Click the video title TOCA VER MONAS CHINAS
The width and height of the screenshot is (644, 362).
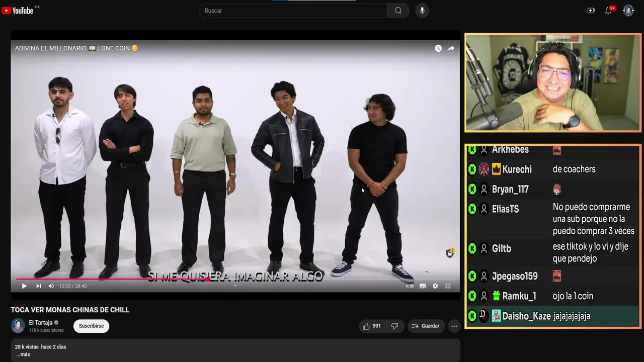click(x=70, y=310)
